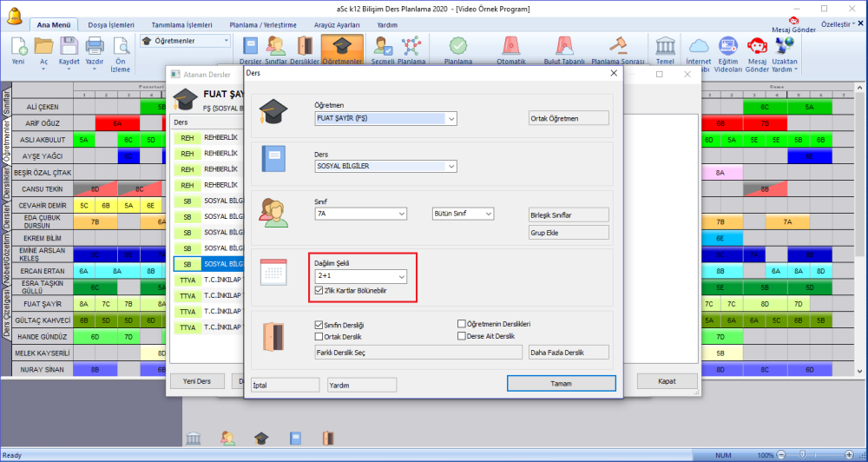
Task: Click the yellow bell application icon
Action: [x=15, y=15]
